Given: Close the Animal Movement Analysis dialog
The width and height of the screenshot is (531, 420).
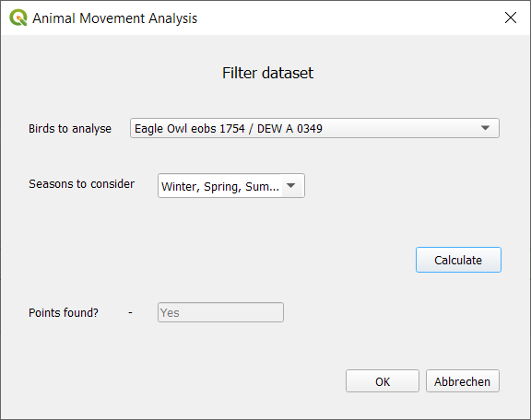Looking at the screenshot, I should click(x=511, y=17).
